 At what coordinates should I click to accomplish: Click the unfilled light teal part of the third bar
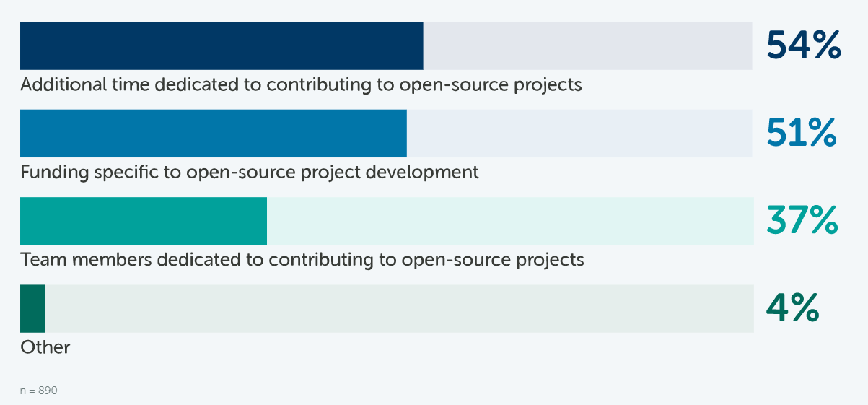point(509,221)
